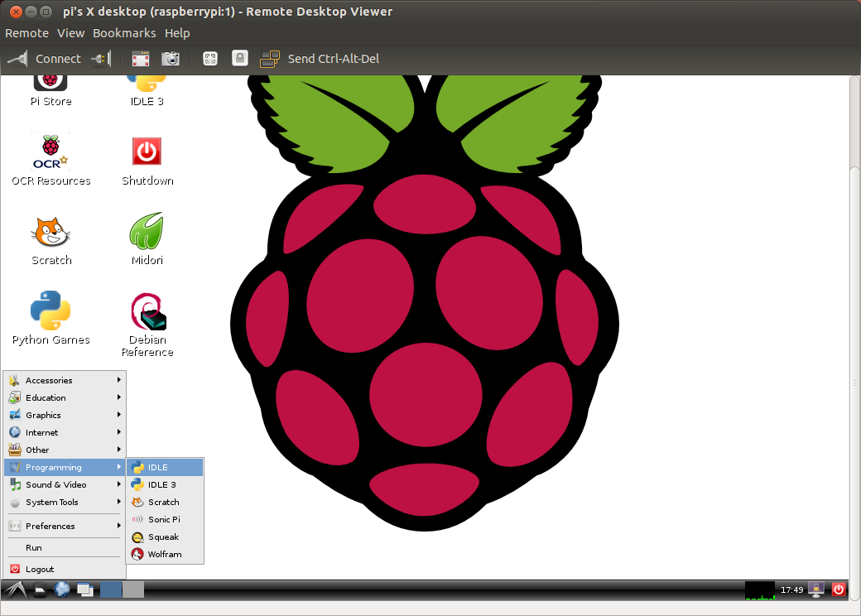Image resolution: width=861 pixels, height=616 pixels.
Task: Click the red power icon in taskbar tray
Action: (x=839, y=590)
